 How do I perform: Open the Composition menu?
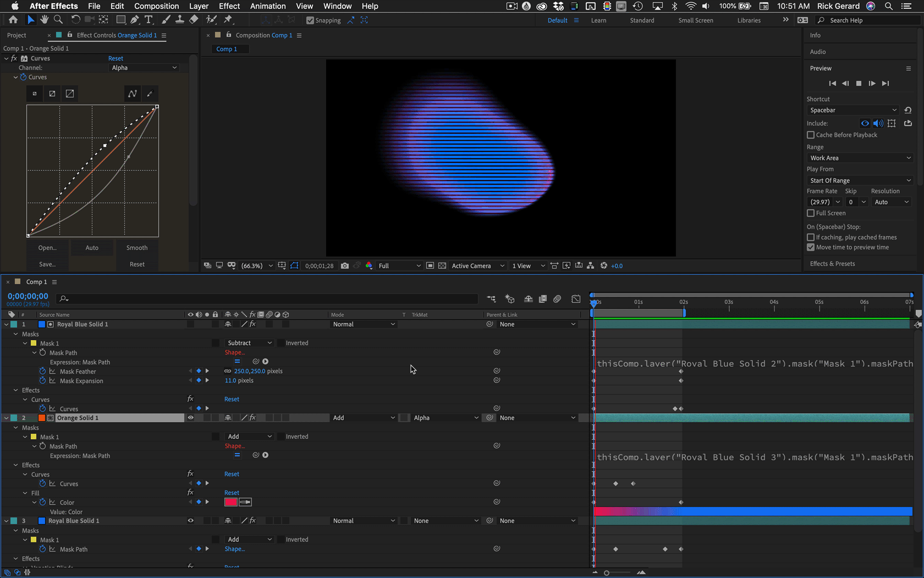[156, 6]
